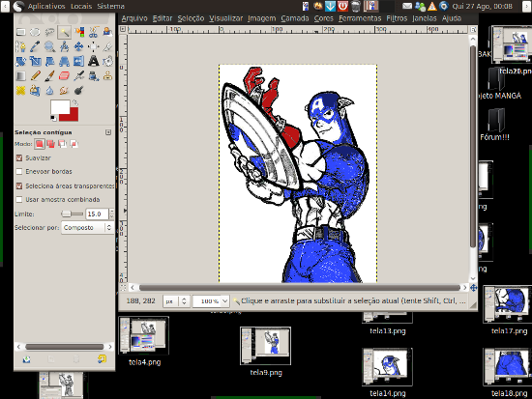Enable the Enevoar bordas checkbox

pyautogui.click(x=19, y=172)
